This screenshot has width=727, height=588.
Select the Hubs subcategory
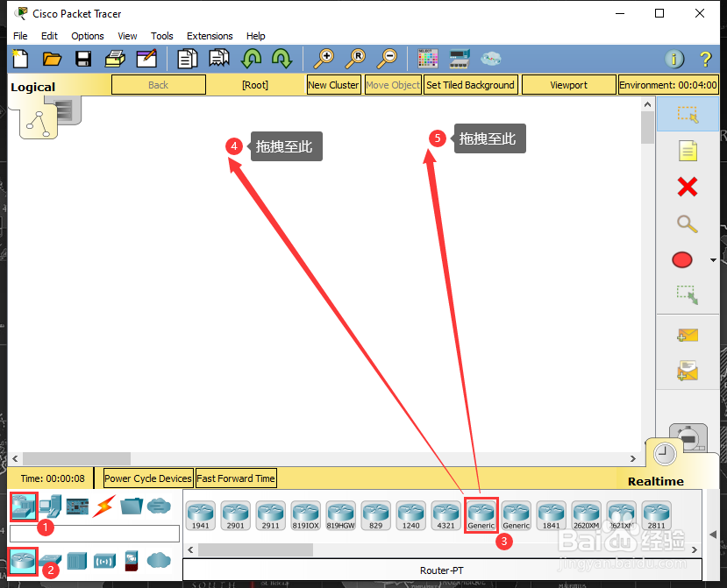click(x=77, y=561)
